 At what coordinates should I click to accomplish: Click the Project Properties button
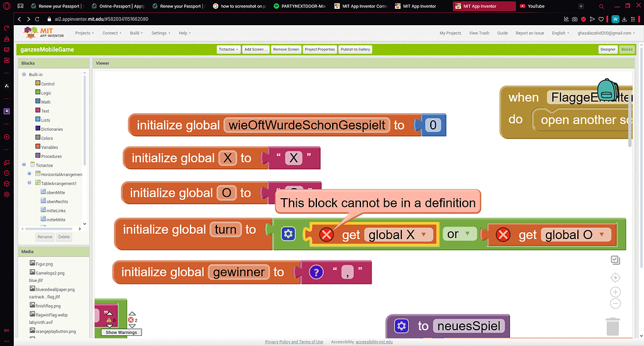(319, 49)
